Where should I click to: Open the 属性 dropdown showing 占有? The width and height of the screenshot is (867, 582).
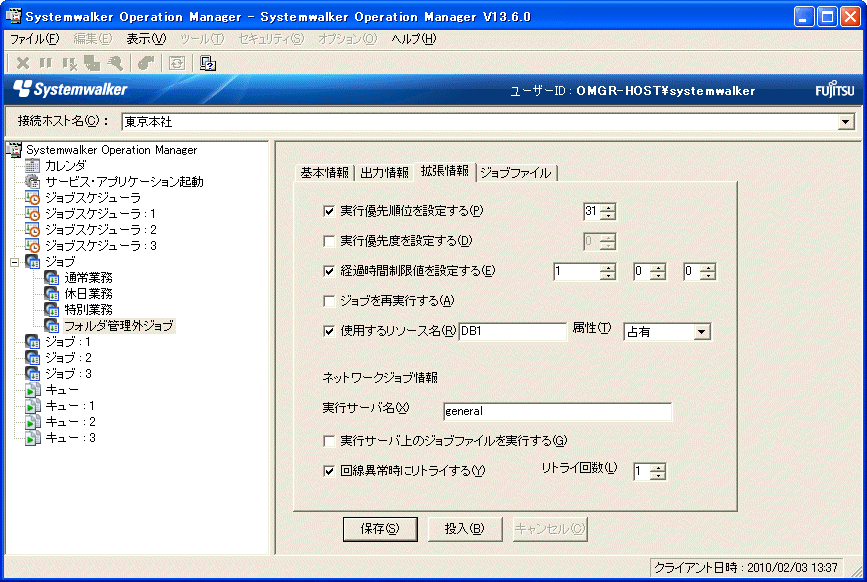click(702, 332)
